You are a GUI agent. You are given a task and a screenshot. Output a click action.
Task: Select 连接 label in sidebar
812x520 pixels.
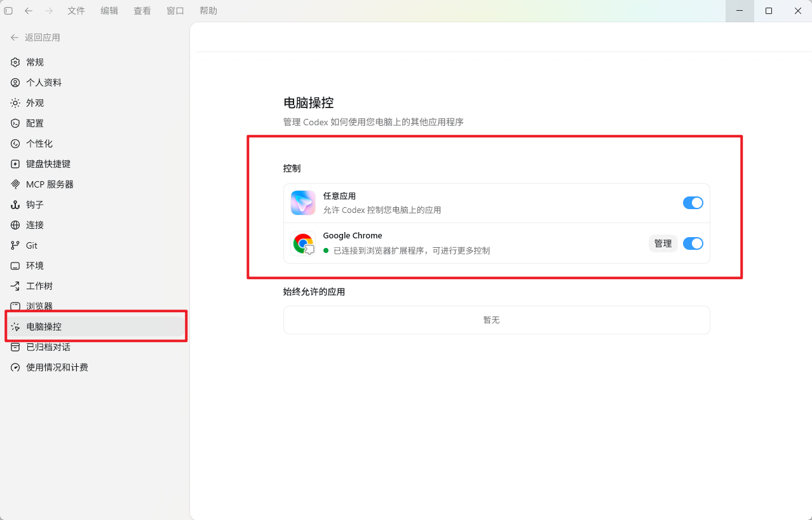[35, 225]
